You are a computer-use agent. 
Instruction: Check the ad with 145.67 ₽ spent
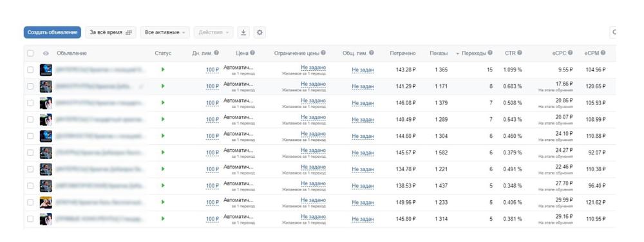pos(30,153)
